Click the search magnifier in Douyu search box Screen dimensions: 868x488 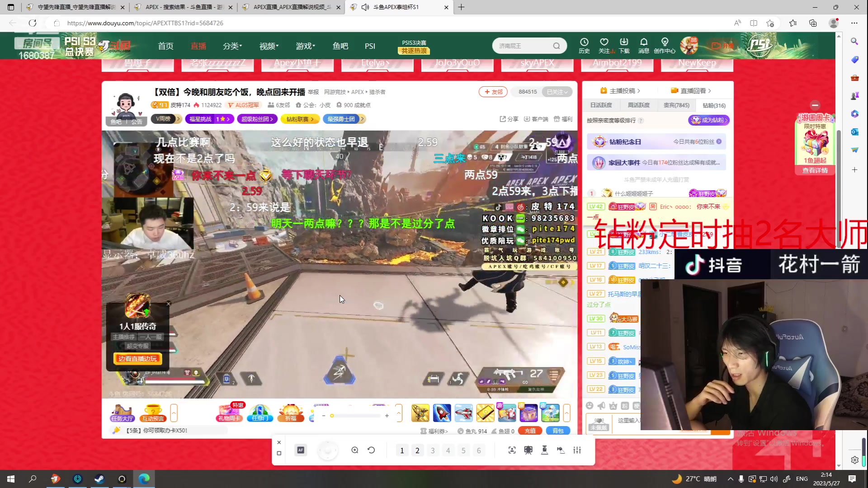pos(557,46)
